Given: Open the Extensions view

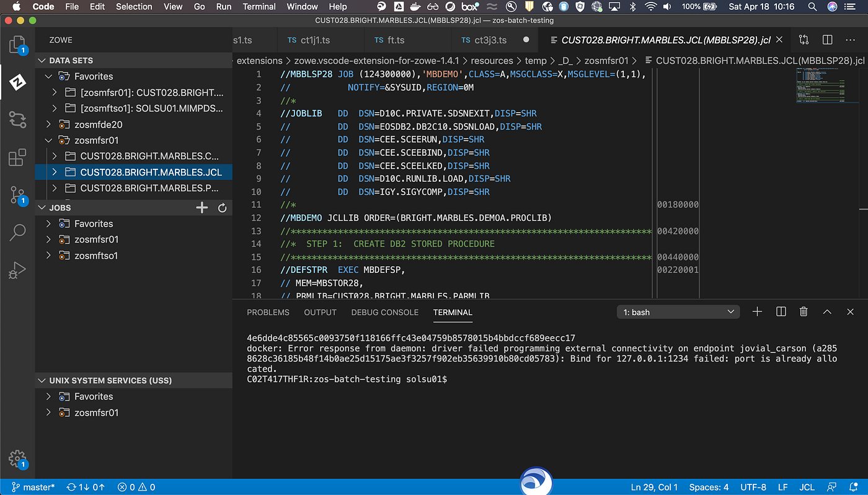Looking at the screenshot, I should click(17, 158).
